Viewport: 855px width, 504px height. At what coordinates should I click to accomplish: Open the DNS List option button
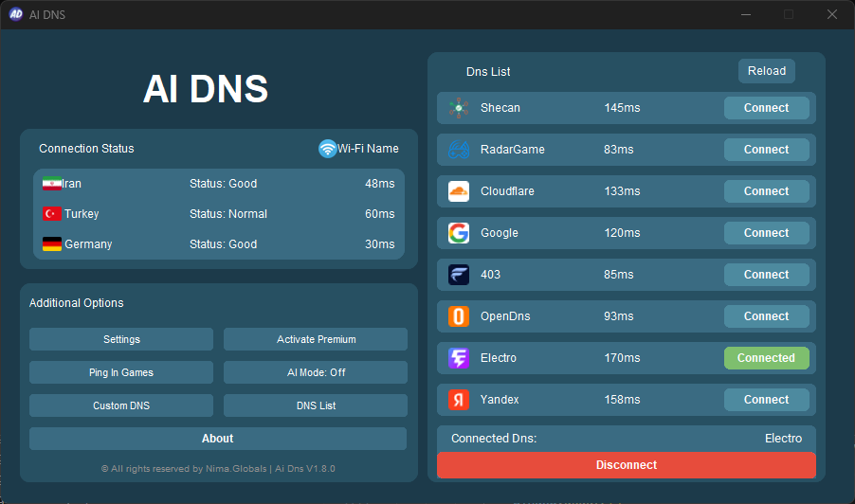pos(316,405)
